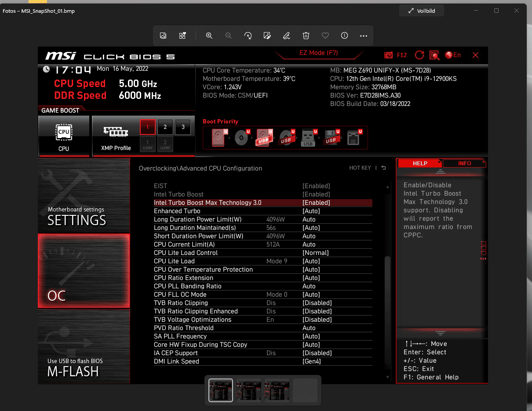The image size is (532, 411).
Task: Toggle the CPU Game Boost button
Action: (x=64, y=136)
